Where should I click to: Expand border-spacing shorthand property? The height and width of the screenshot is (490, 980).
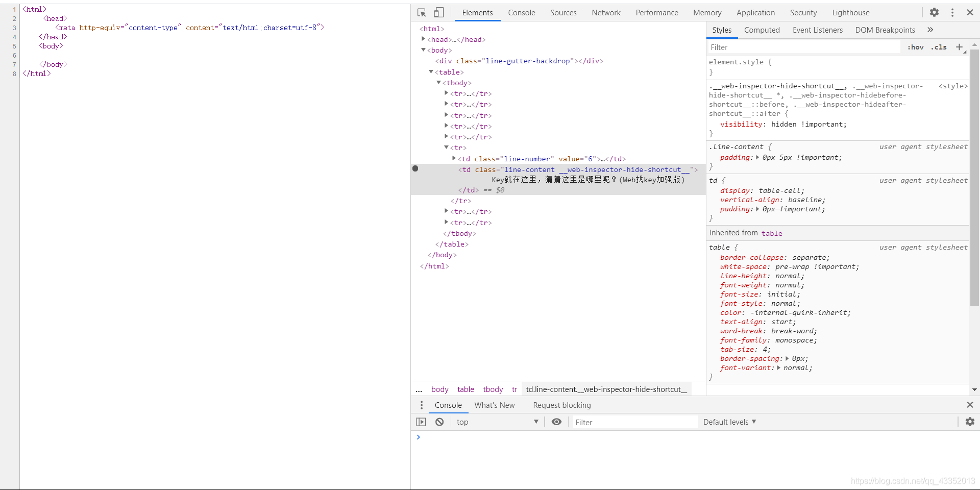pos(787,358)
